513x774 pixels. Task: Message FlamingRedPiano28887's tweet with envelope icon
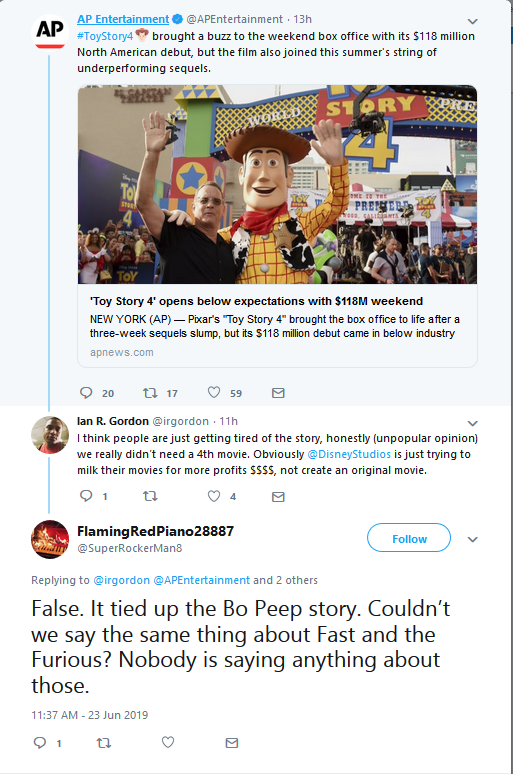(x=232, y=742)
